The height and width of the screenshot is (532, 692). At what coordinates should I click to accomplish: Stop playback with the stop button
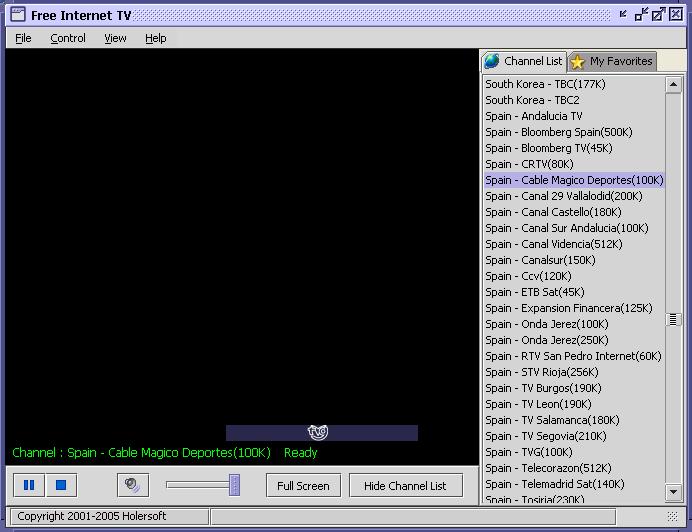click(61, 485)
